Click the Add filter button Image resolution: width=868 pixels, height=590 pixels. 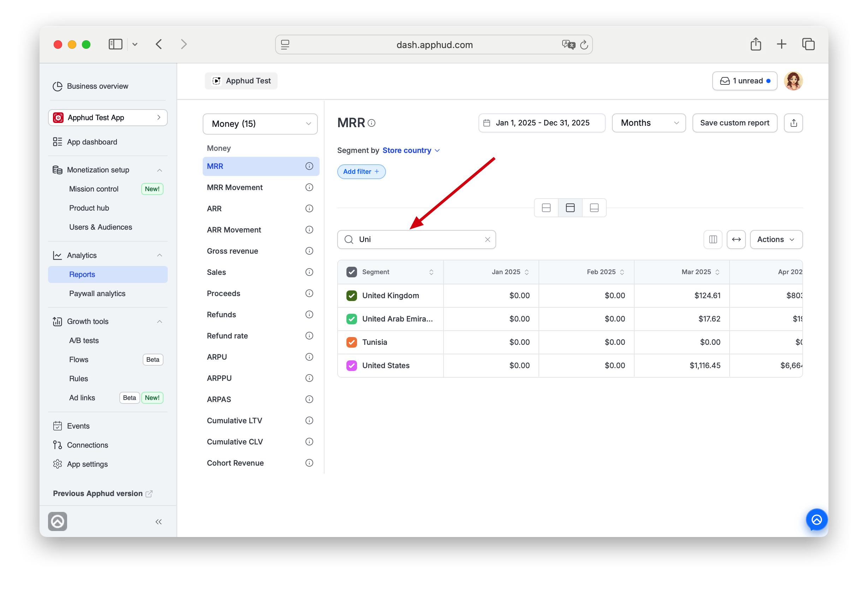click(x=361, y=171)
